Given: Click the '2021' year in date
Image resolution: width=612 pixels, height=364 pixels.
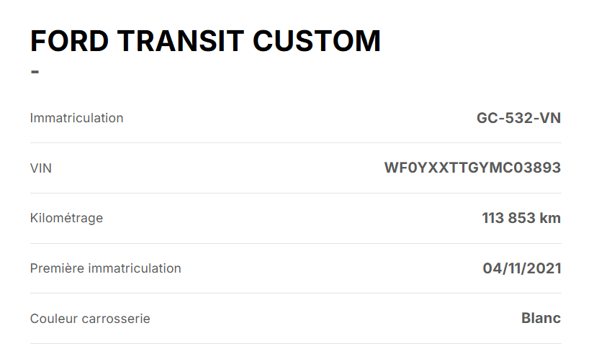Looking at the screenshot, I should (x=545, y=268).
